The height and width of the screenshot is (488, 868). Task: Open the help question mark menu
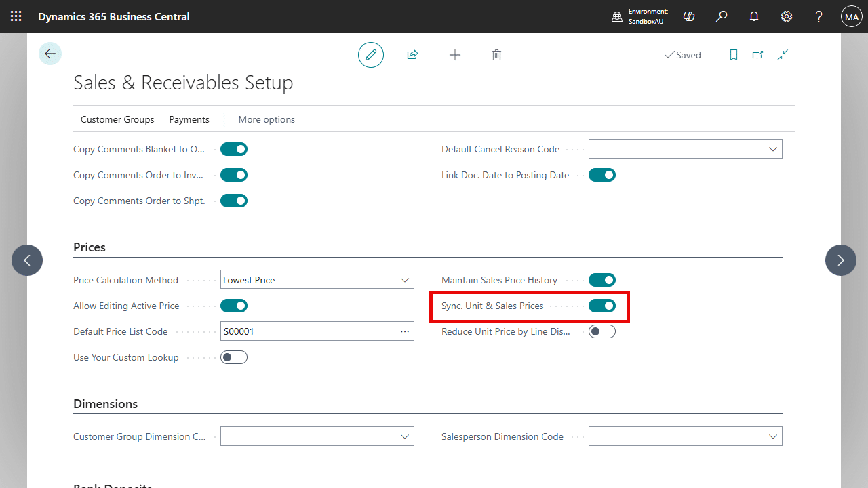819,16
